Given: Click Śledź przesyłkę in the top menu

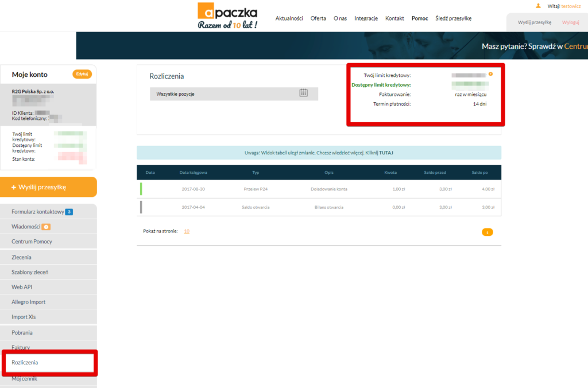Looking at the screenshot, I should (x=453, y=18).
